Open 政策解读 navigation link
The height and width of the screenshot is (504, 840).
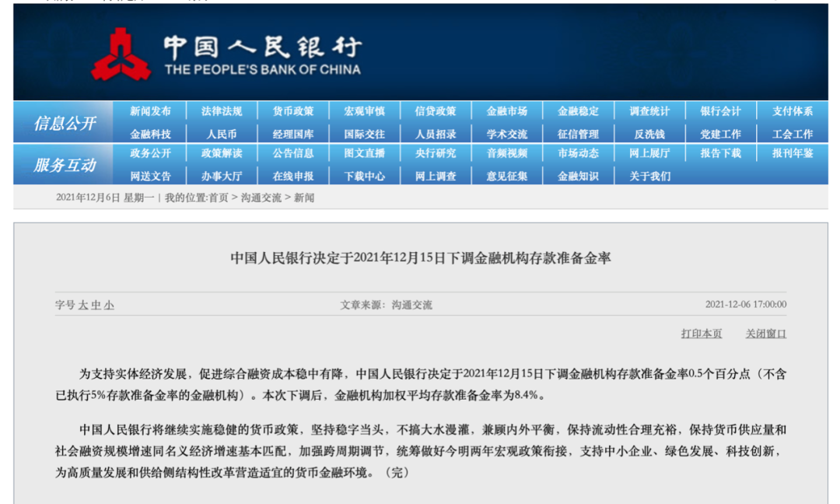pyautogui.click(x=221, y=153)
